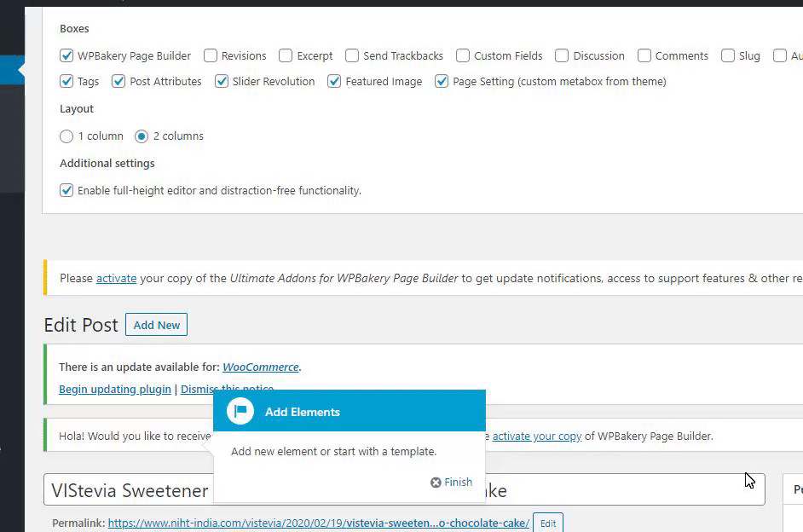The height and width of the screenshot is (532, 803).
Task: Check the Send Trackbacks box
Action: pos(352,55)
